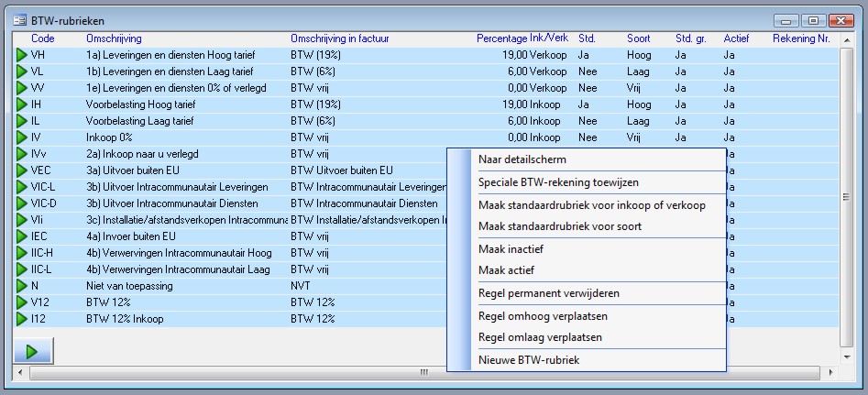Click the green arrow icon in the VL row
The height and width of the screenshot is (395, 868).
tap(22, 71)
